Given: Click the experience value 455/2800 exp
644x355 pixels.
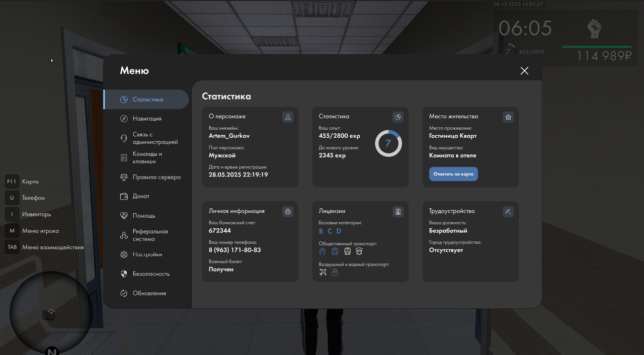Looking at the screenshot, I should [x=340, y=136].
